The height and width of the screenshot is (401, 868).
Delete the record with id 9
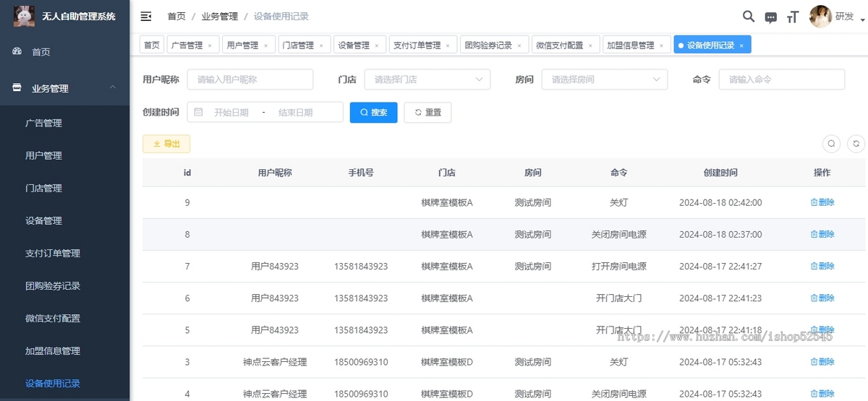tap(822, 202)
